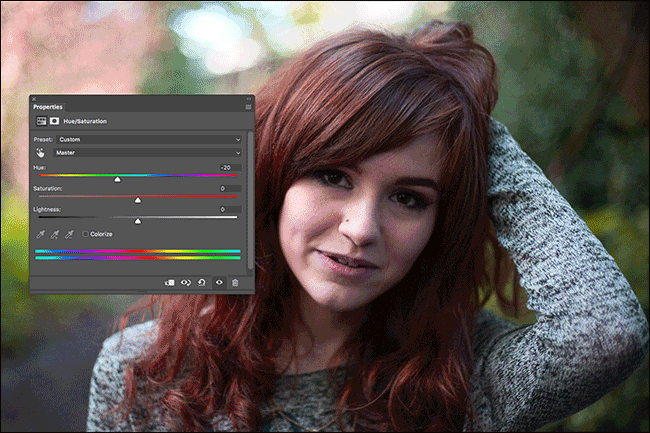This screenshot has width=650, height=433.
Task: Select the Add to Sample eyedropper
Action: pos(54,235)
